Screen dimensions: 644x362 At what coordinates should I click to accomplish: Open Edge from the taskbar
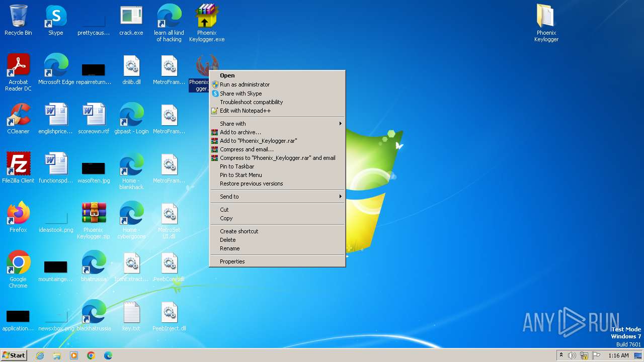[x=108, y=355]
